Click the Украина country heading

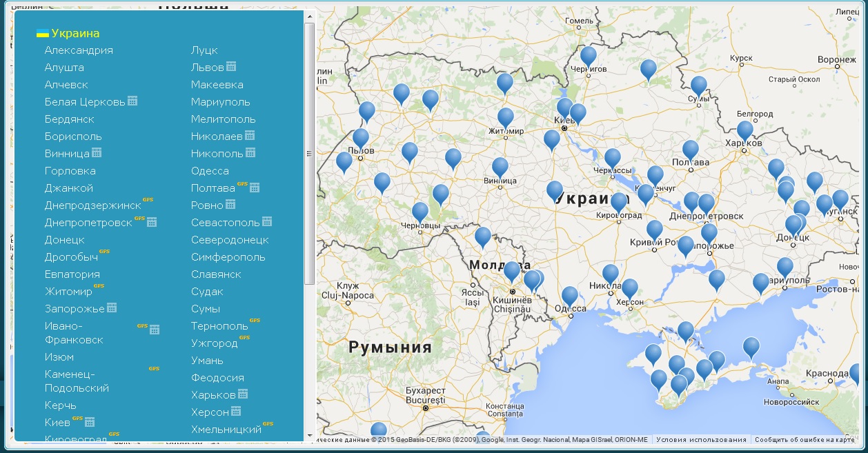pos(75,33)
